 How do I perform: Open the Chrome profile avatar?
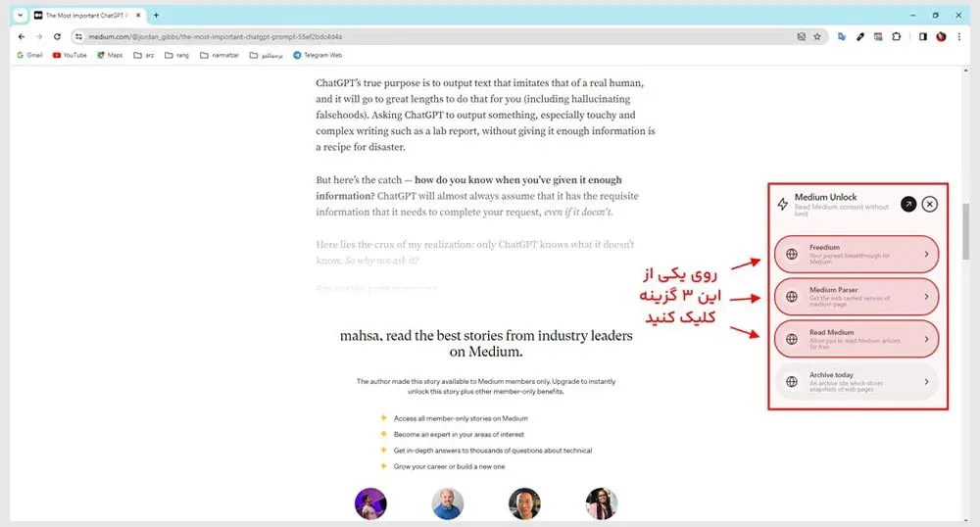tap(941, 37)
